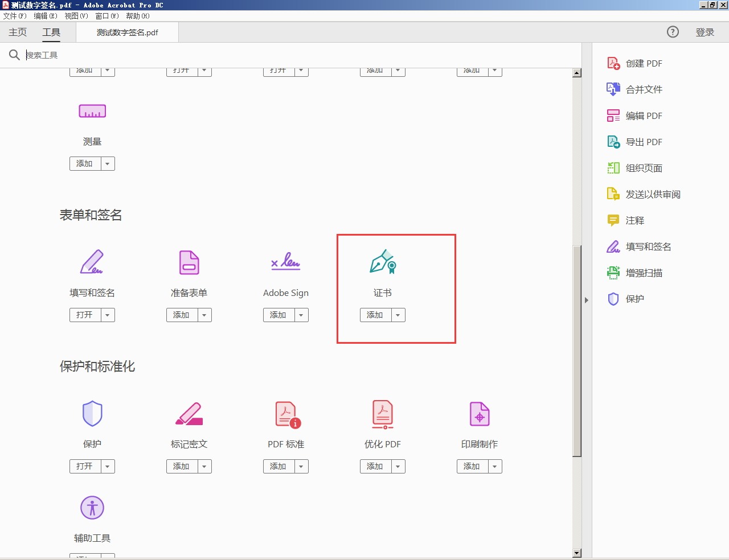Select the Redact (标记密文) icon

coord(189,414)
